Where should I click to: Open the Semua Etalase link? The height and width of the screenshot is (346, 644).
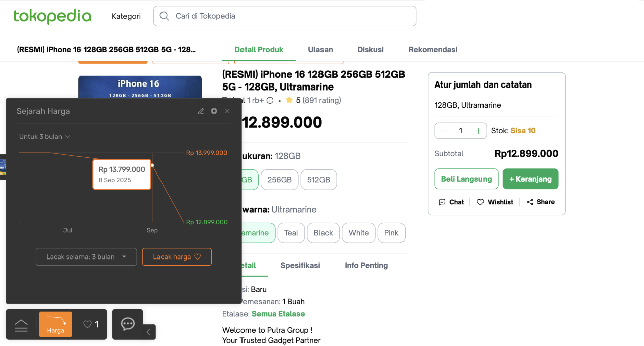point(278,314)
